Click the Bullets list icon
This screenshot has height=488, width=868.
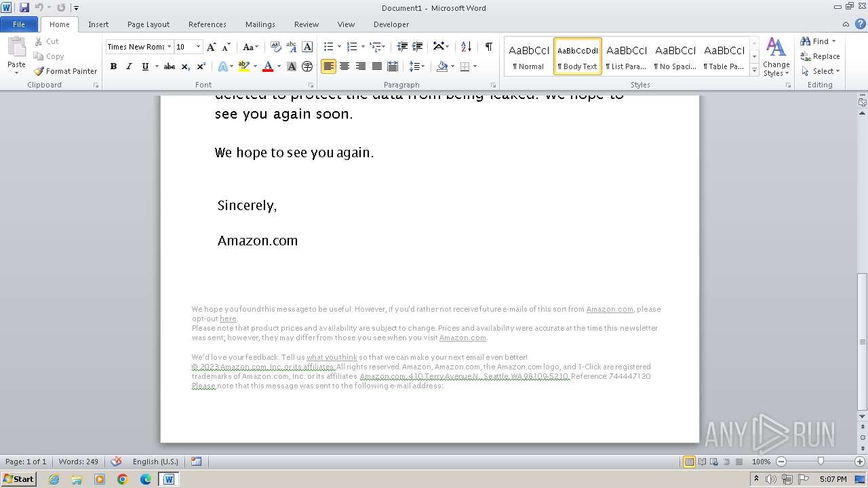tap(328, 46)
